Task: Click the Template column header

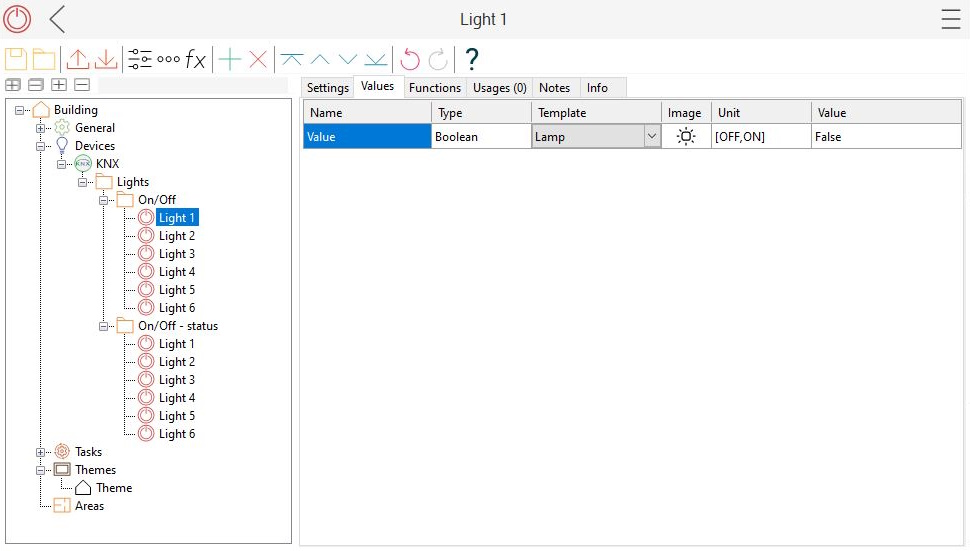Action: 596,113
